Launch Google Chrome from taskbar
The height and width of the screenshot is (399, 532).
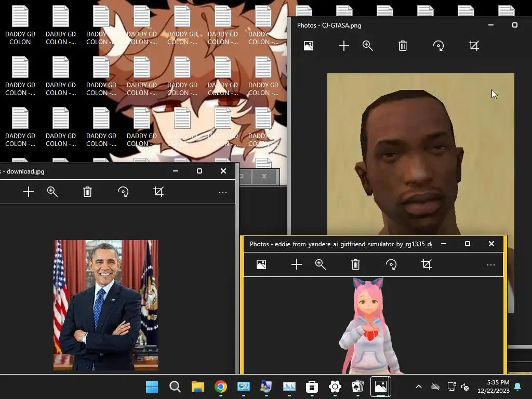pyautogui.click(x=220, y=387)
